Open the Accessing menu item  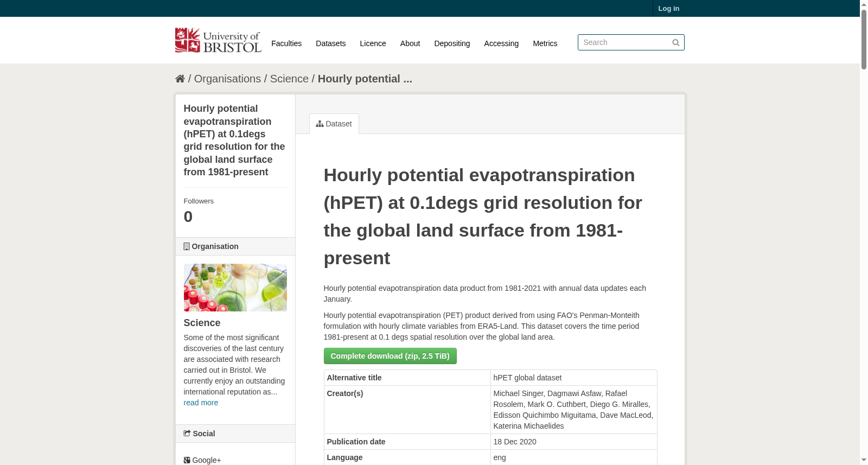pyautogui.click(x=501, y=43)
